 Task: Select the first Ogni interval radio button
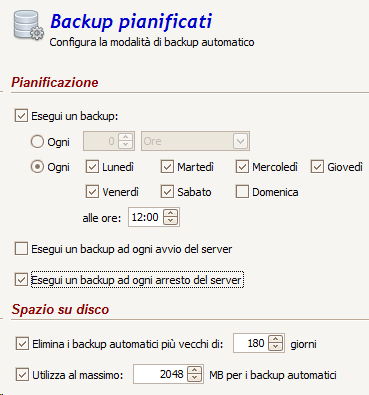(x=37, y=141)
